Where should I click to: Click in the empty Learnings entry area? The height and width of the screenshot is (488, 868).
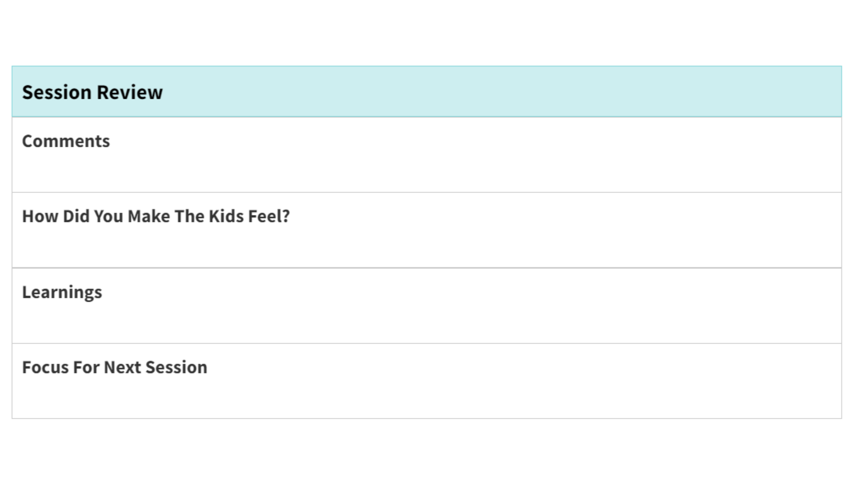(426, 321)
